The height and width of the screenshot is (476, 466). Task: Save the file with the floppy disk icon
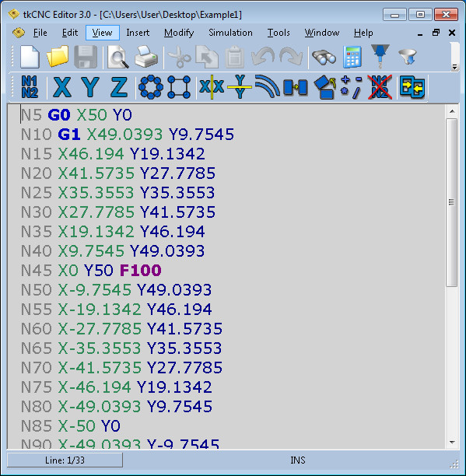pyautogui.click(x=86, y=57)
